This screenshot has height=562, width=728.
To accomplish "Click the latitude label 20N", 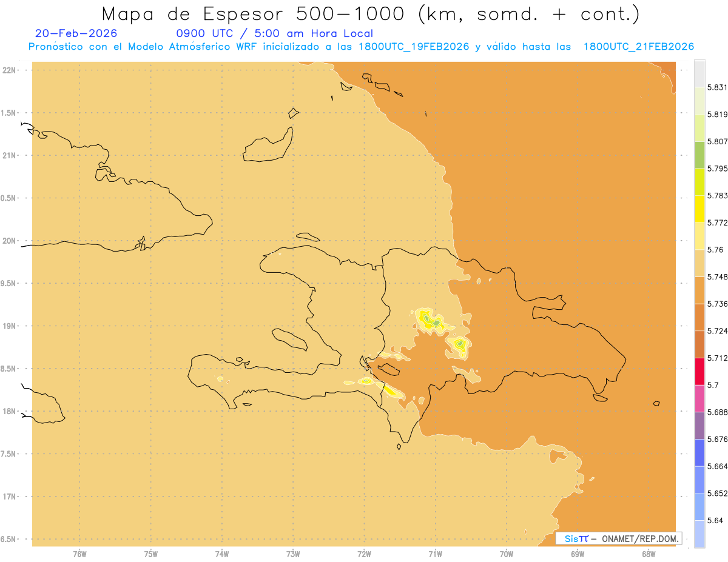I will (x=8, y=241).
